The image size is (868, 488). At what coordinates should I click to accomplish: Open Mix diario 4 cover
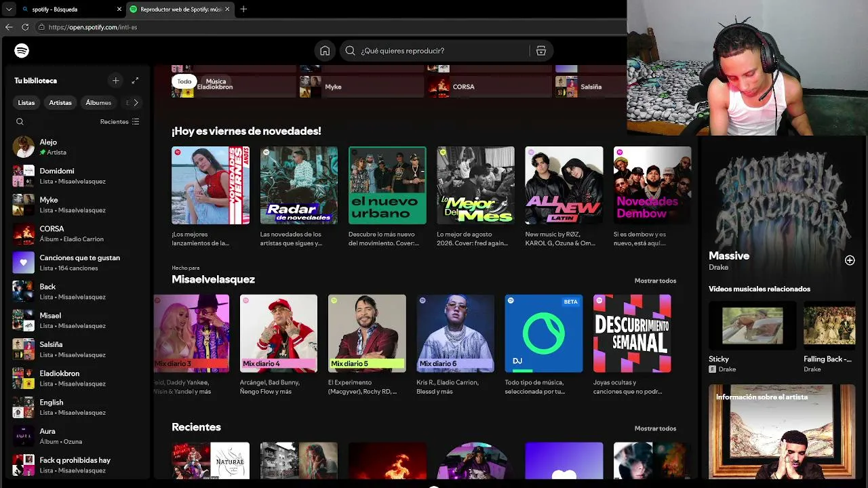pos(279,333)
